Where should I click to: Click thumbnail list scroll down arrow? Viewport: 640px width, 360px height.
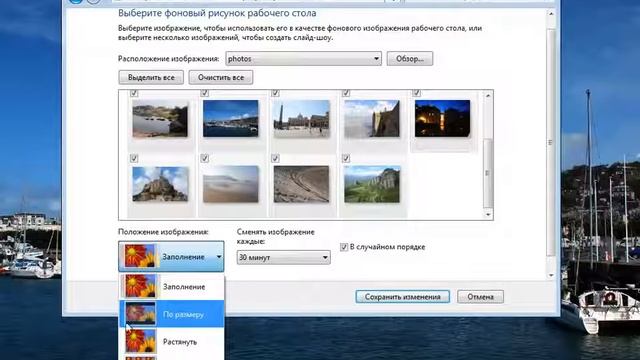[x=488, y=214]
